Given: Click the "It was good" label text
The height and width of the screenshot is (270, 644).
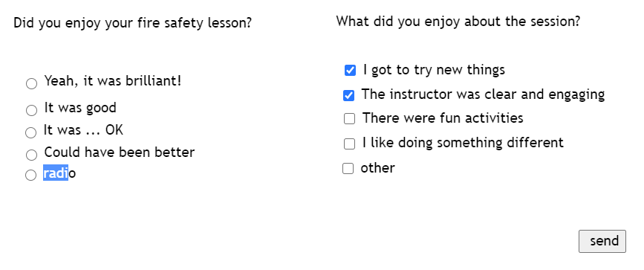Looking at the screenshot, I should (80, 108).
